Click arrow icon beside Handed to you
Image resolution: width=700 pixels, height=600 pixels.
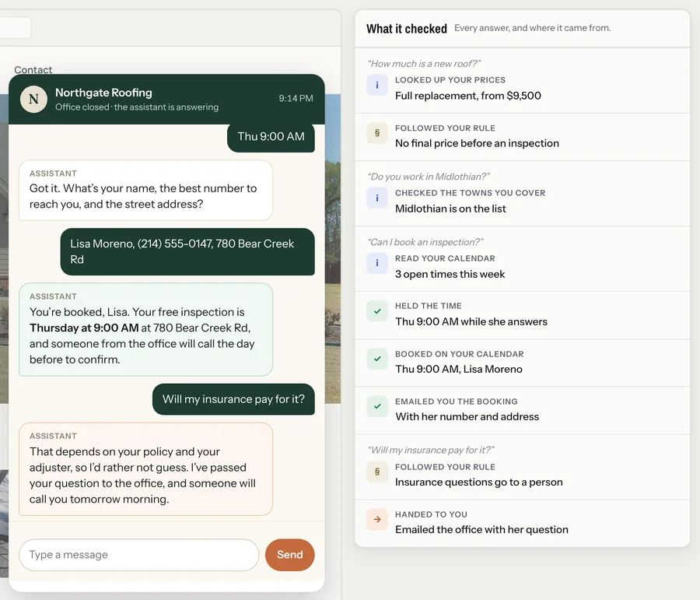pos(377,519)
